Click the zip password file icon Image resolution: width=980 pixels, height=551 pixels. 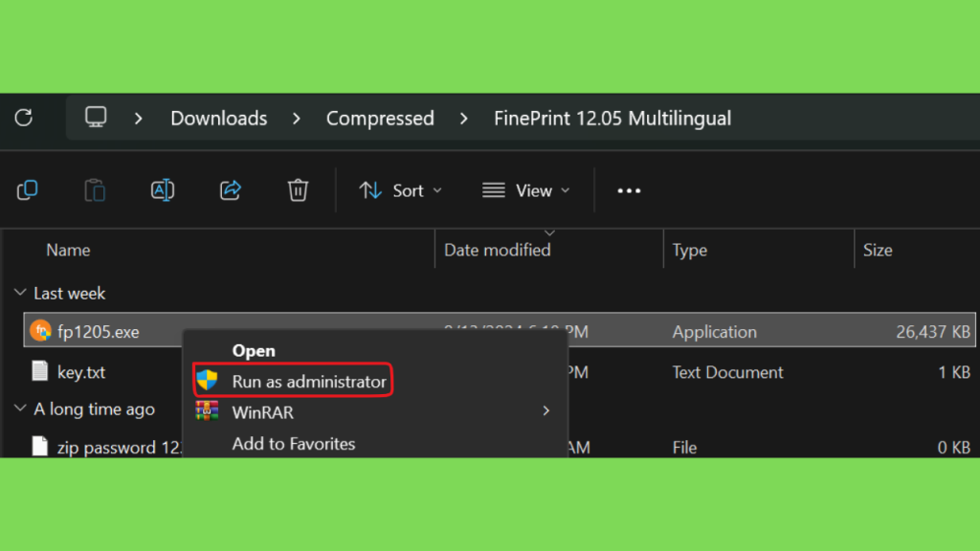pyautogui.click(x=40, y=446)
